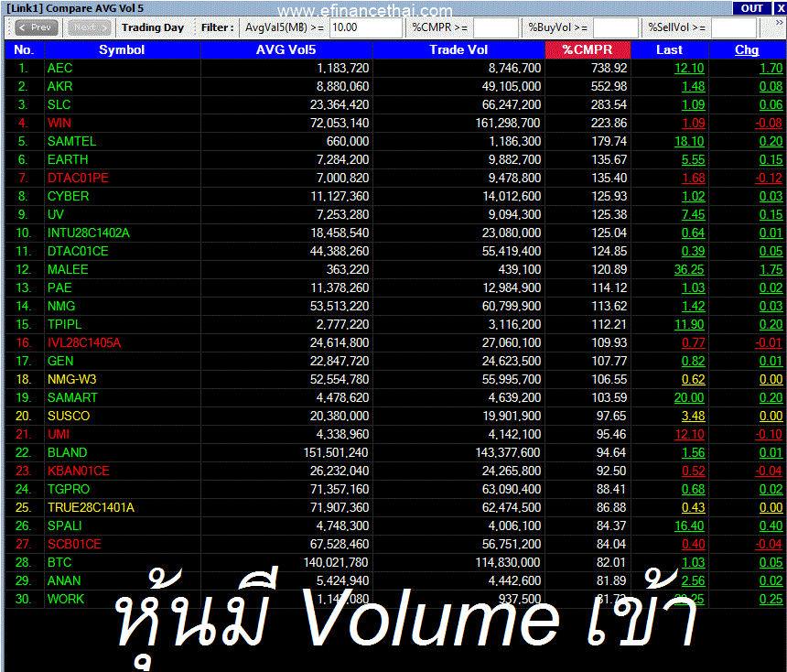Expand the toolbar overflow chevron
787x672 pixels.
click(779, 23)
